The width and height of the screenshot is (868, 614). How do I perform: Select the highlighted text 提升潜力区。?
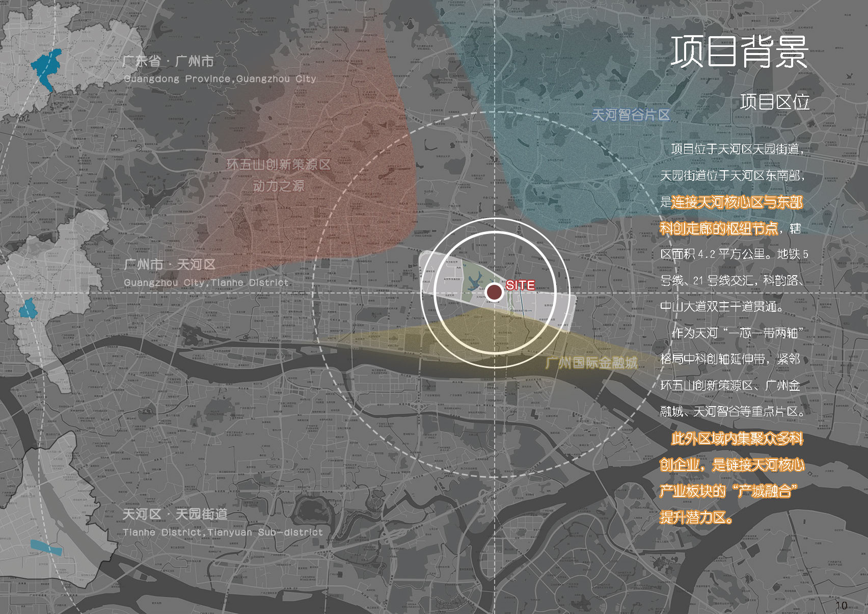696,517
